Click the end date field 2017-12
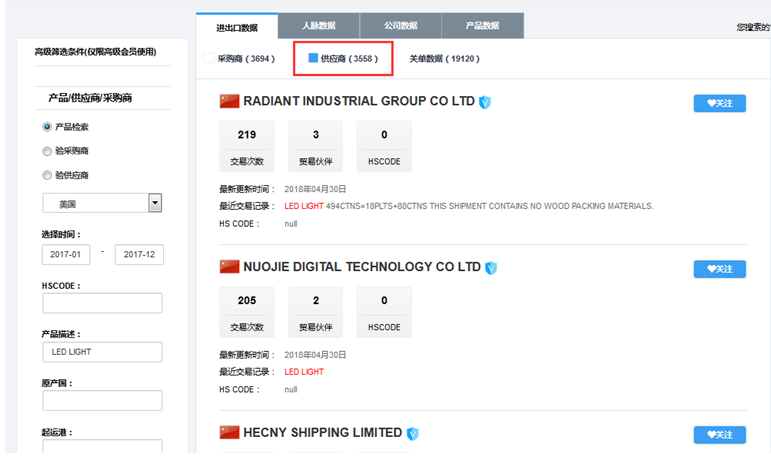Screen dimensions: 771x465 pyautogui.click(x=139, y=254)
